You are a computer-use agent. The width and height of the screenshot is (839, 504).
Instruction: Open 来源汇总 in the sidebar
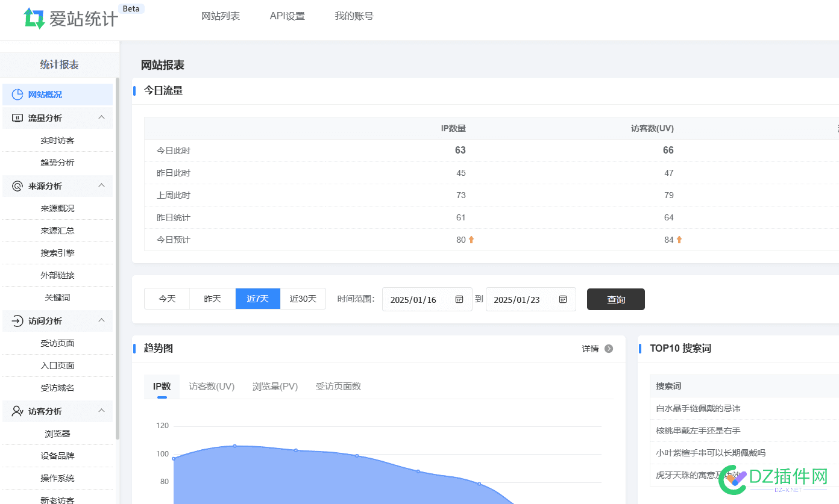pos(57,231)
